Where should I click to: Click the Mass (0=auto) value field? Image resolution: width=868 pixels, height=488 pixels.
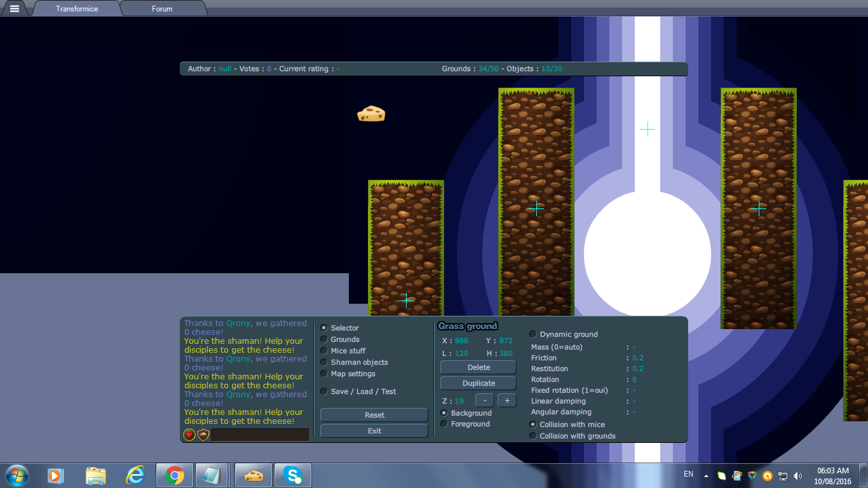pos(634,347)
